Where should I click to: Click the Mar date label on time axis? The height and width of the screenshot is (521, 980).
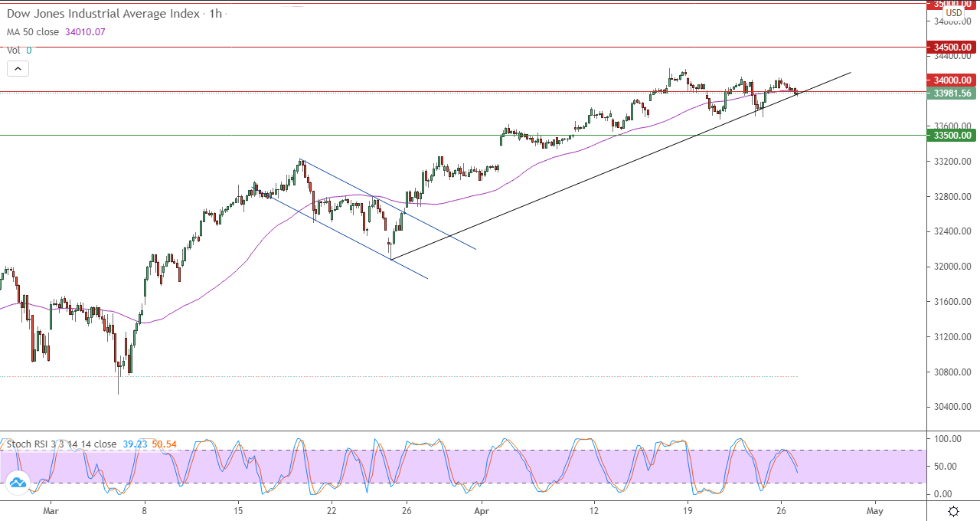(51, 510)
